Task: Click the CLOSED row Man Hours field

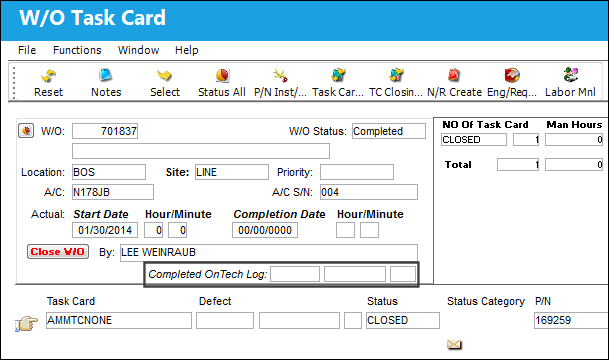Action: pos(574,139)
